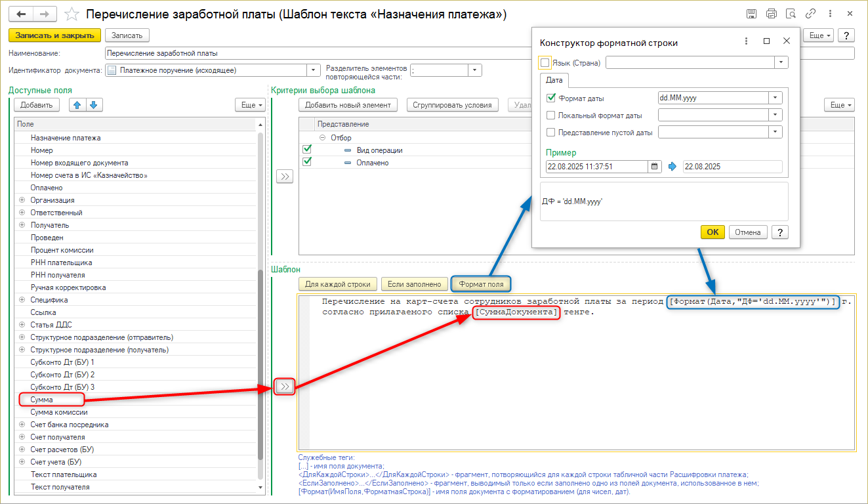This screenshot has width=868, height=504.
Task: Uncheck the Формат даты checkbox
Action: click(x=551, y=98)
